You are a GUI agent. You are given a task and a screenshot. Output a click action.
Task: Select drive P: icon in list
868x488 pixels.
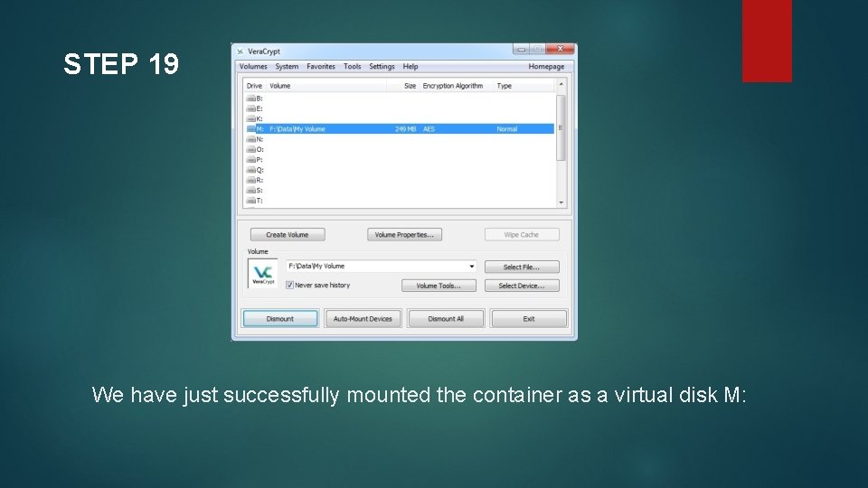click(x=251, y=160)
